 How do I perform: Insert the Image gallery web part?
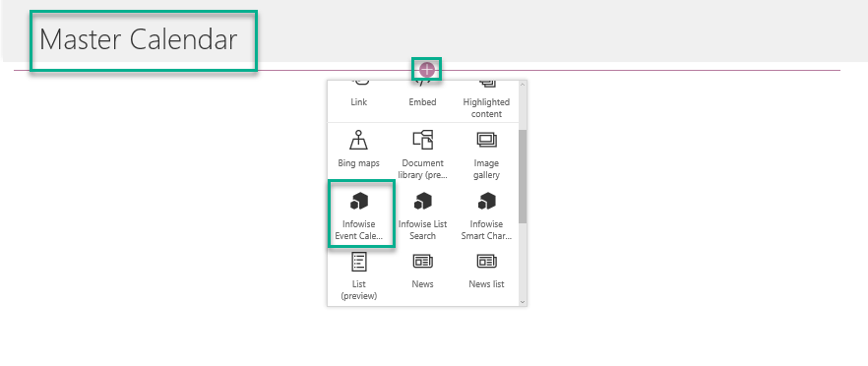(486, 154)
